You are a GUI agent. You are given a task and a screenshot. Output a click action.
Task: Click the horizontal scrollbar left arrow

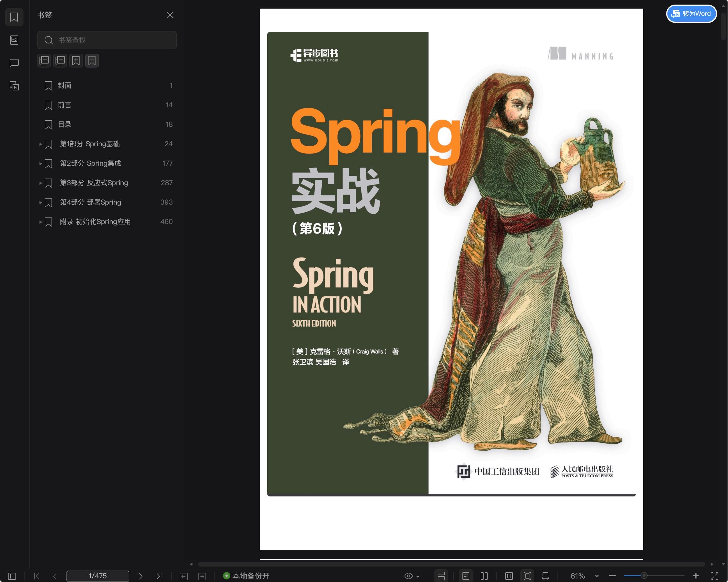tap(191, 564)
